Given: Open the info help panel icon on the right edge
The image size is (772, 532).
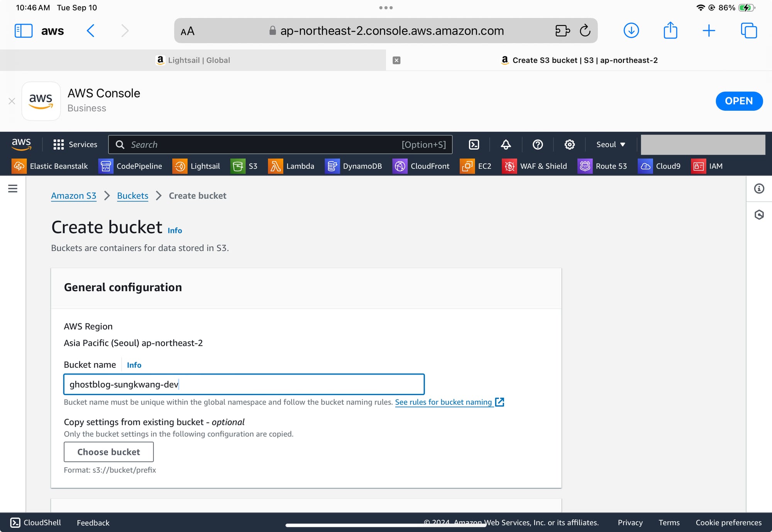Looking at the screenshot, I should [x=759, y=189].
